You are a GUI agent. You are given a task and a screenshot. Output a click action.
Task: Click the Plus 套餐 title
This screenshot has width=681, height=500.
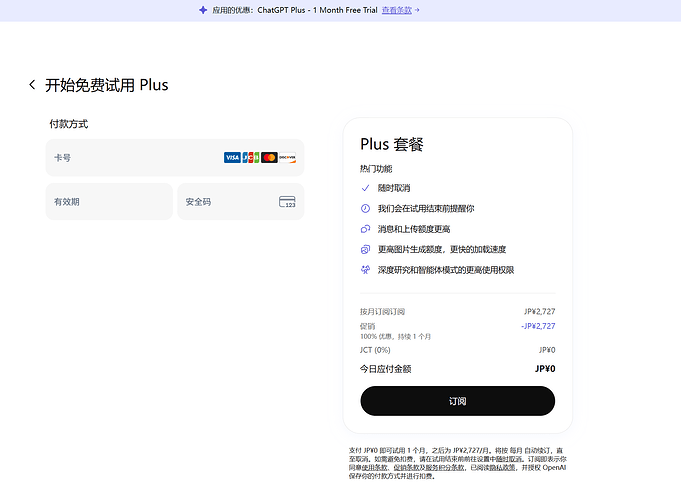(392, 144)
